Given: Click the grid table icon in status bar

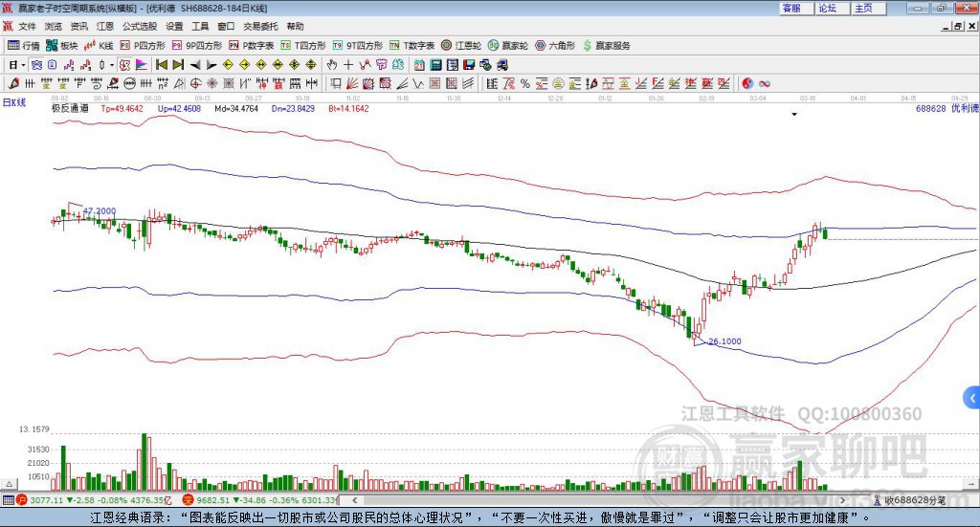Looking at the screenshot, I should pyautogui.click(x=8, y=500).
